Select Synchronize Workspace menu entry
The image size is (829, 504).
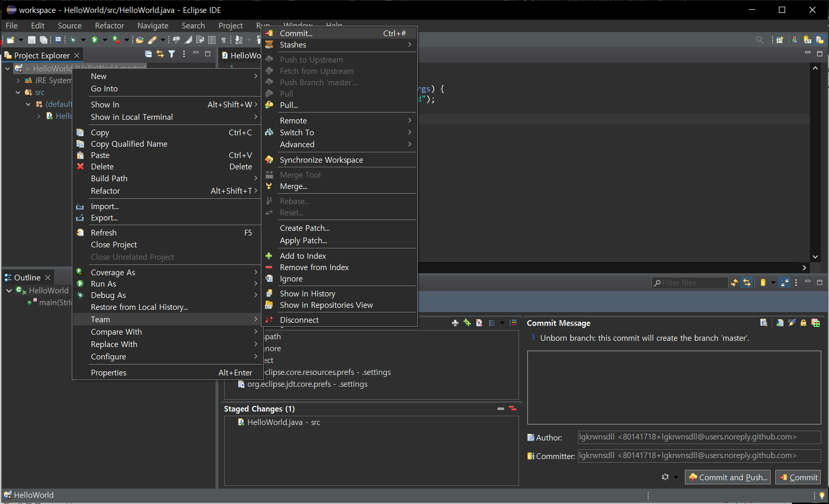coord(339,160)
